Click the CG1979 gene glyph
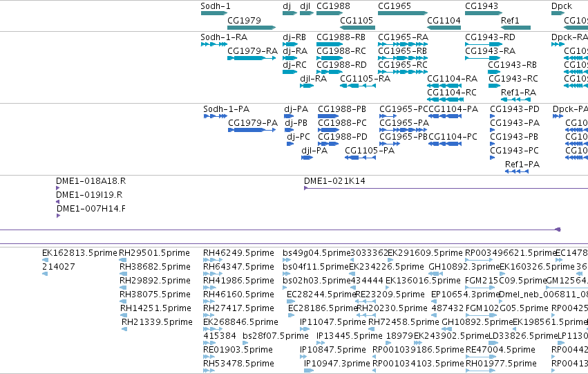Screen dimensions: 588x374 [252, 28]
